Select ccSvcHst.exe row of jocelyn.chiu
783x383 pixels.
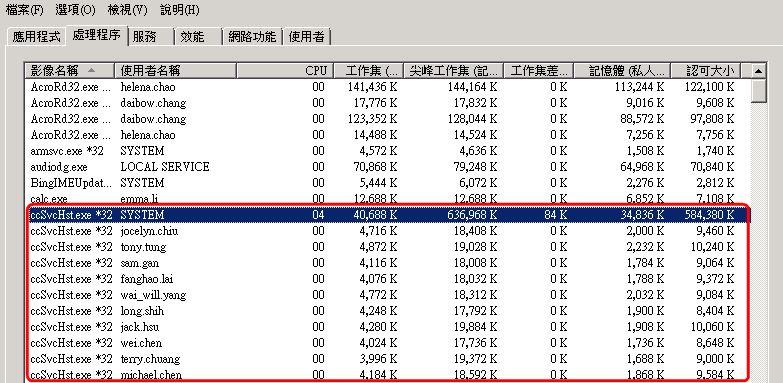pos(387,231)
